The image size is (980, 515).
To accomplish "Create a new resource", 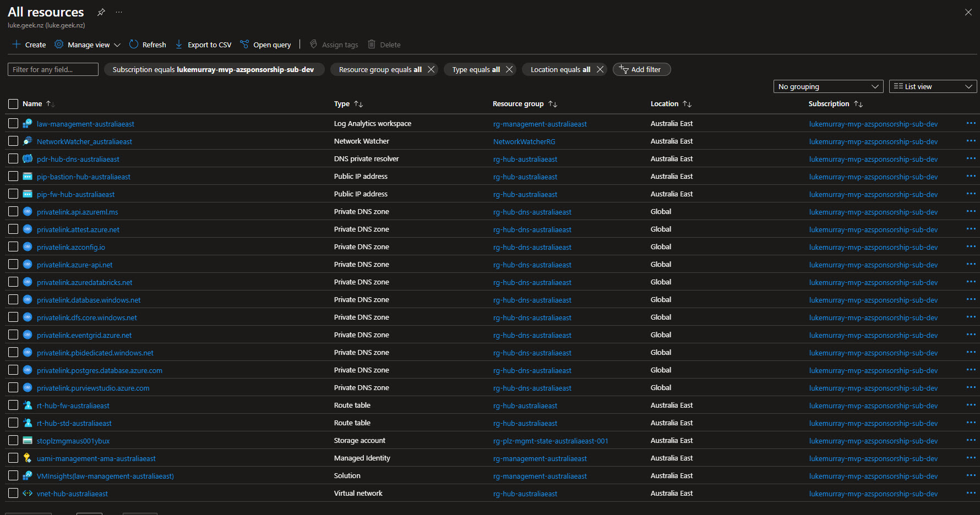I will 29,45.
